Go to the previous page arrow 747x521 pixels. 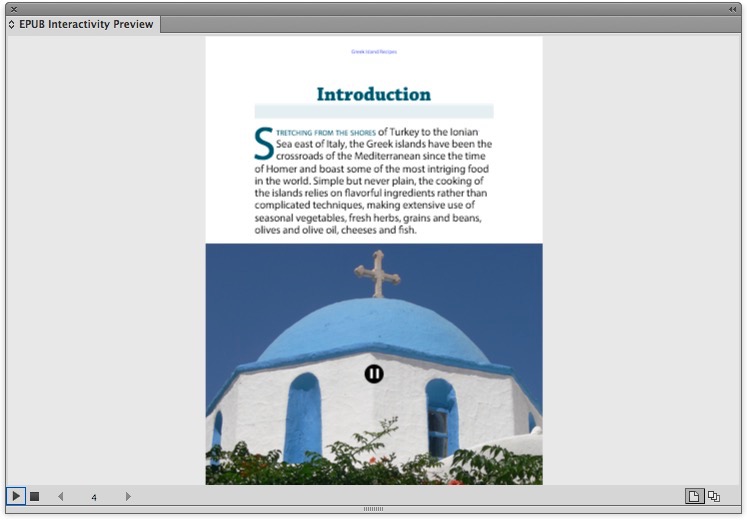click(60, 496)
